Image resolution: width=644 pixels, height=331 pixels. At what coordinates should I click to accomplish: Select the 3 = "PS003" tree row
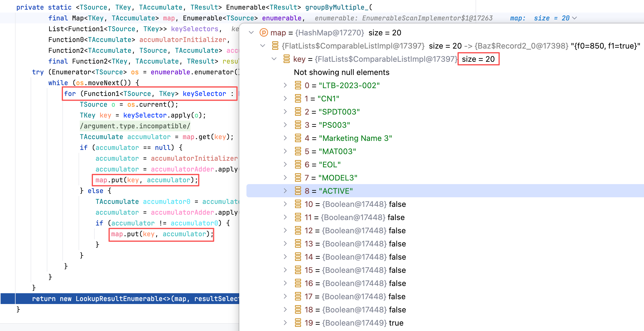click(x=327, y=125)
